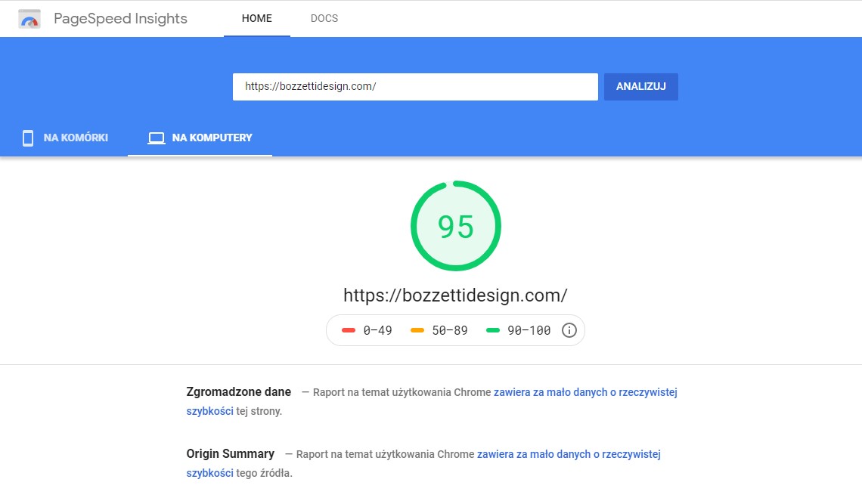This screenshot has width=862, height=504.
Task: Click the mobile phone icon
Action: tap(27, 138)
